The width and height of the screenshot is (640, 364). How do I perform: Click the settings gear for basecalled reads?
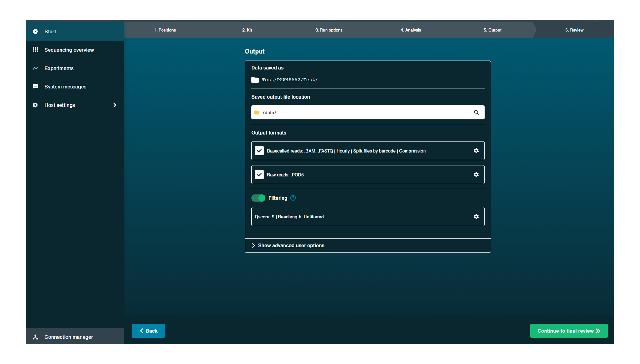pyautogui.click(x=476, y=151)
